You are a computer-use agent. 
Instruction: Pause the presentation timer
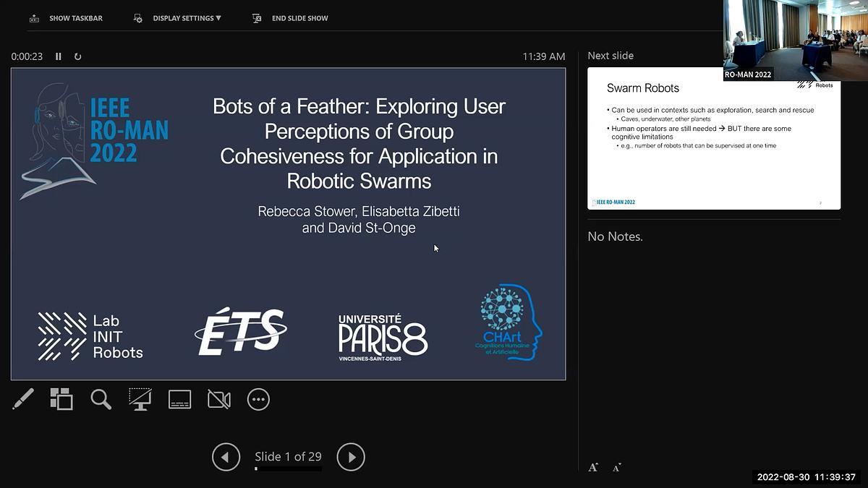[59, 56]
